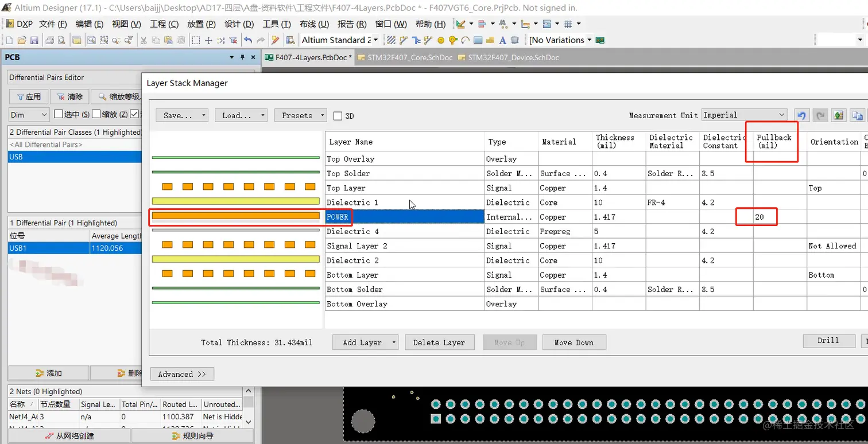The height and width of the screenshot is (444, 868).
Task: Select the place polygon pour tool
Action: (490, 40)
